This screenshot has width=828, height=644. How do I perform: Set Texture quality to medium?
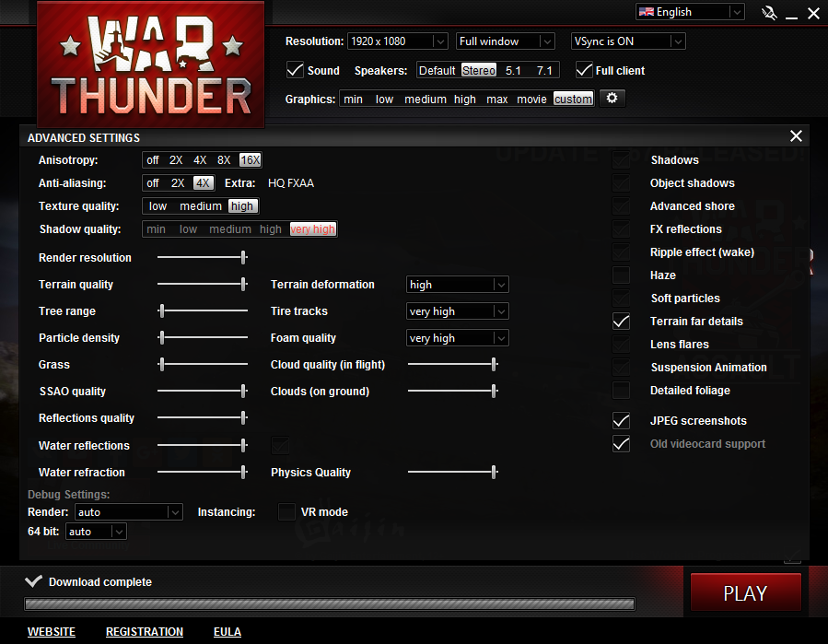click(x=201, y=206)
